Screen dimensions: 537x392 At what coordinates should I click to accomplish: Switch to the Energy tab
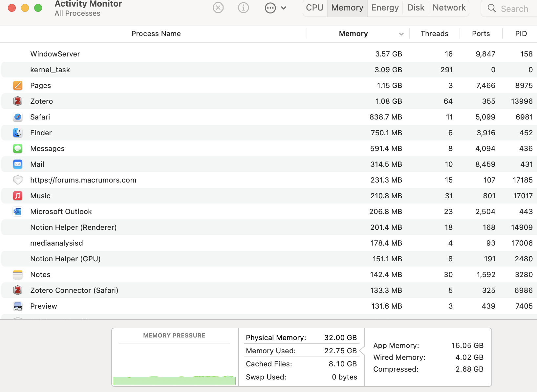coord(385,8)
